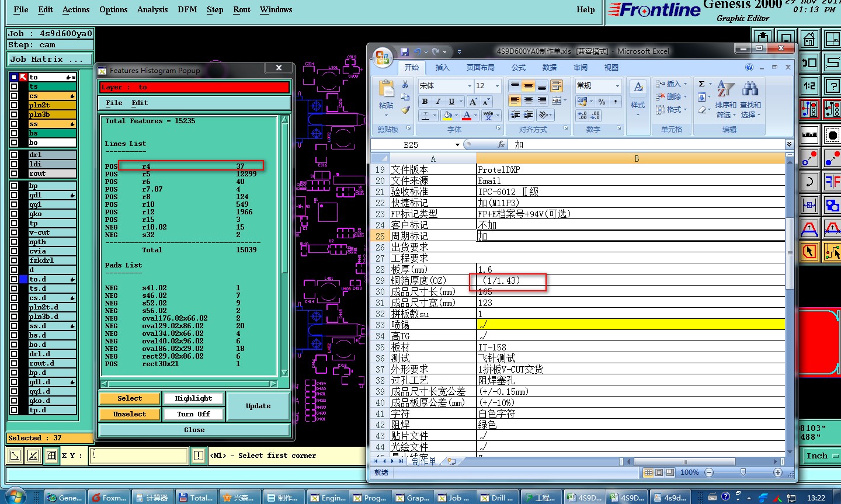Click the Update button
Viewport: 841px width, 504px height.
258,406
